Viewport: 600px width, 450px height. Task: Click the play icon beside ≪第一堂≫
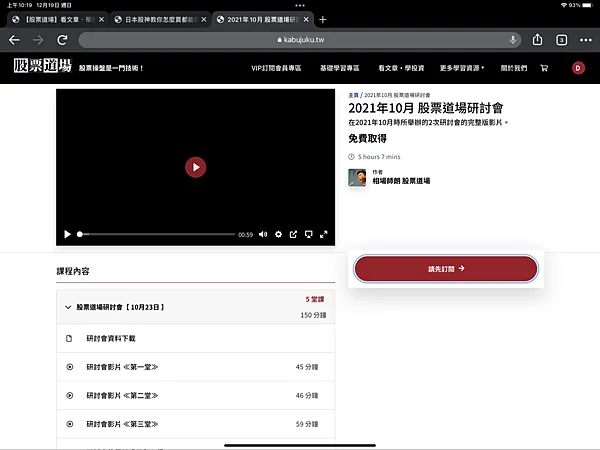tap(70, 367)
